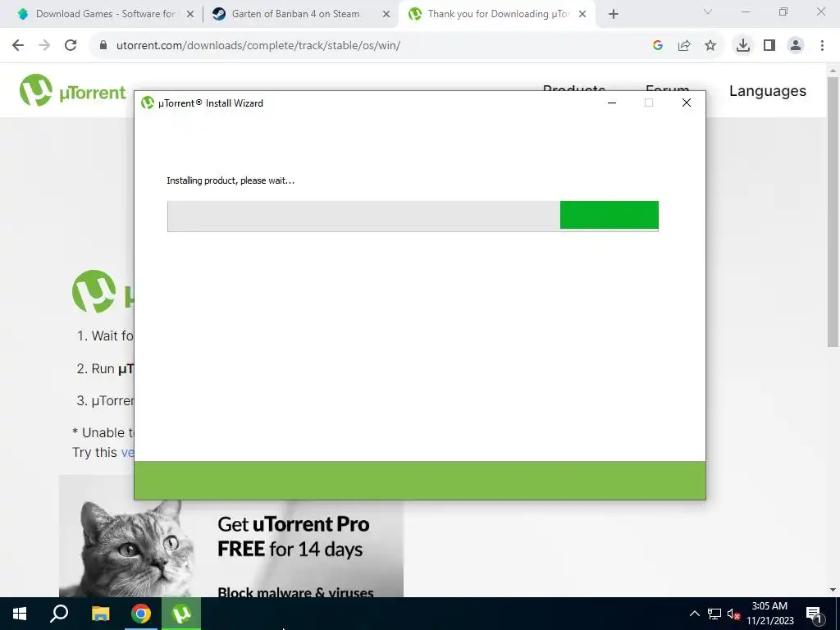Click the browser forward arrow
Viewport: 840px width, 630px height.
coord(44,46)
